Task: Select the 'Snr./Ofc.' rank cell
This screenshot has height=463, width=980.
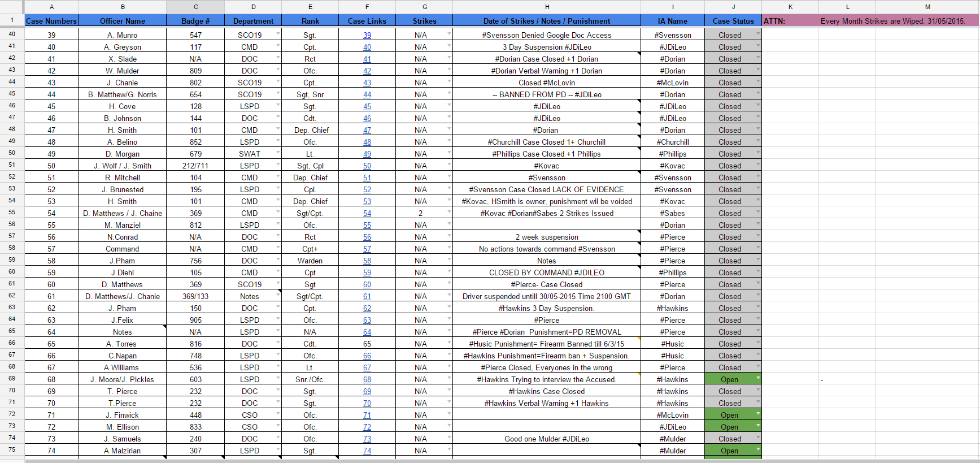Action: pos(310,379)
